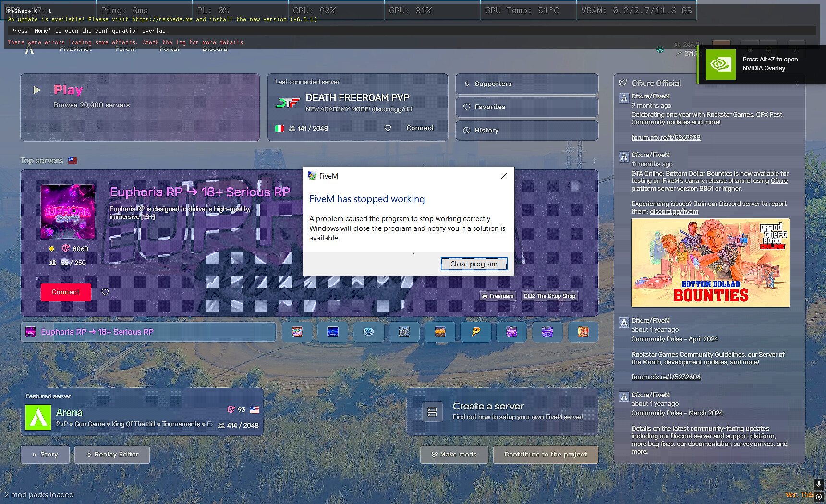Click the yellow P server icon in the row
Viewport: 826px width, 504px height.
475,332
